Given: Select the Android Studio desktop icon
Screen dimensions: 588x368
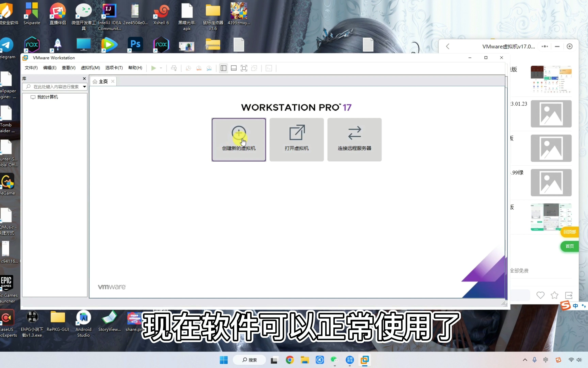Looking at the screenshot, I should click(x=83, y=324).
